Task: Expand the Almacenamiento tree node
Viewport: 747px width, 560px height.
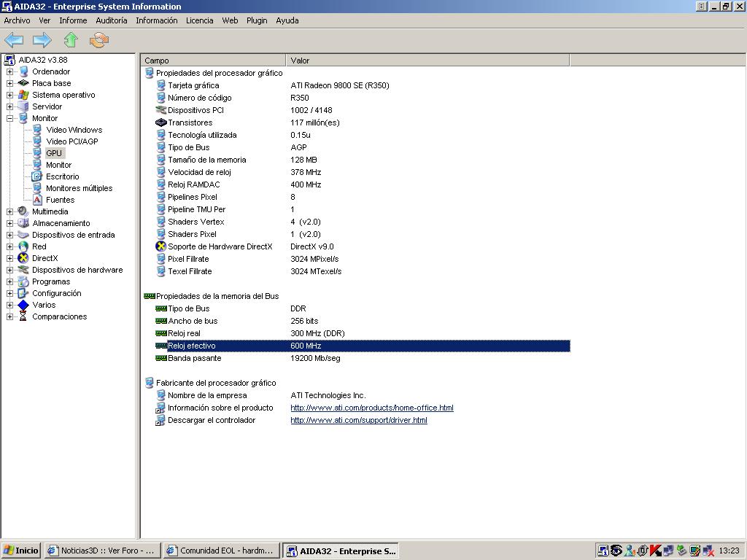Action: [x=9, y=223]
